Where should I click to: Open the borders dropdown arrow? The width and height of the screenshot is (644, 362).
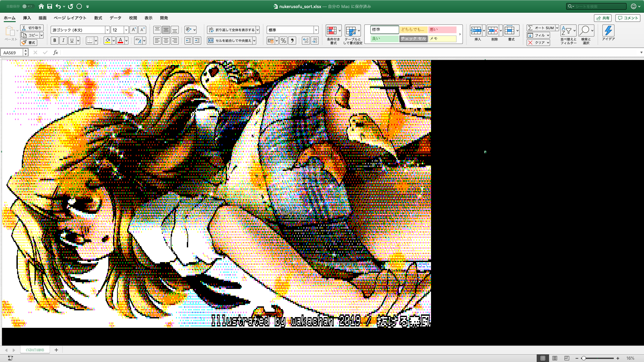click(96, 41)
